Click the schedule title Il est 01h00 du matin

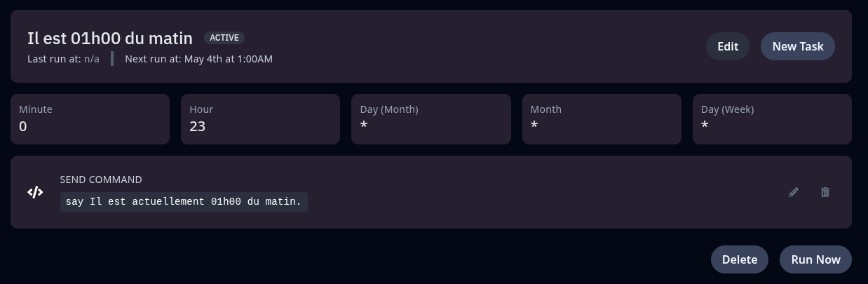(110, 39)
